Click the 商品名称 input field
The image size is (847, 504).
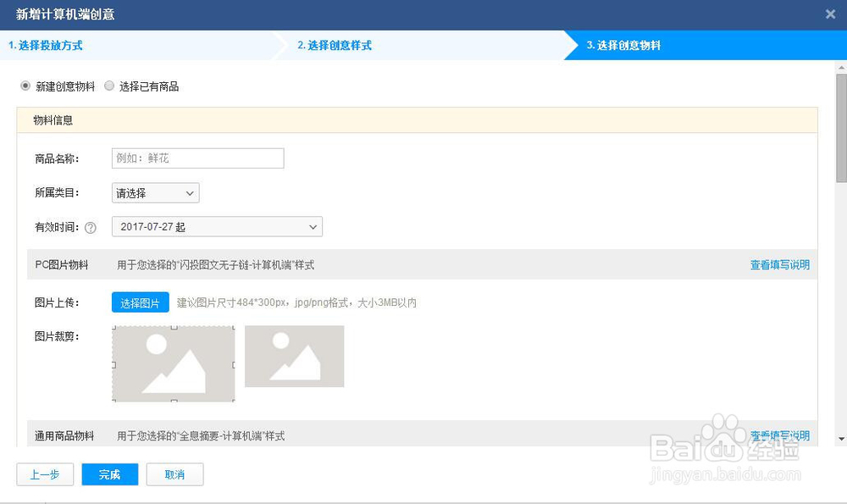(197, 158)
